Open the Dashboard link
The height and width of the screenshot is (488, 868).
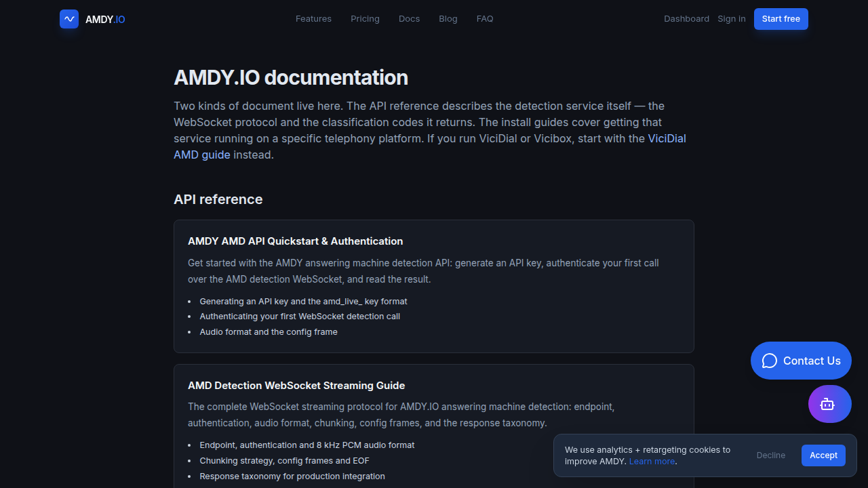[x=686, y=19]
